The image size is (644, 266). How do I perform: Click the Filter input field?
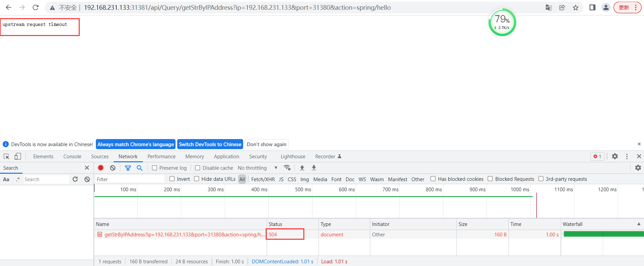pyautogui.click(x=129, y=179)
